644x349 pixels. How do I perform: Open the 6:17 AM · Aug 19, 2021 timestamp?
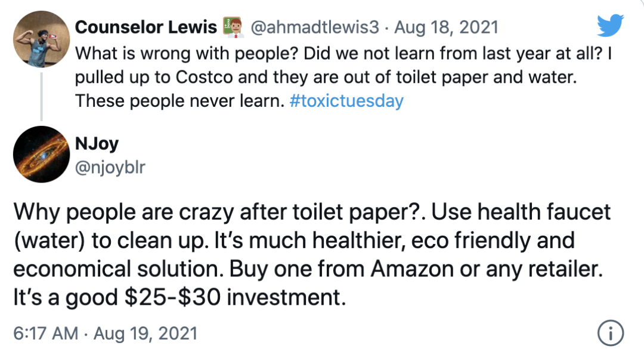104,332
